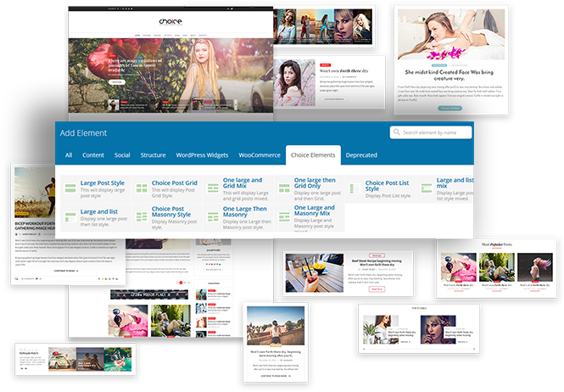Click the Choice Post List Style icon
Screen dimensions: 564x392
coord(355,188)
